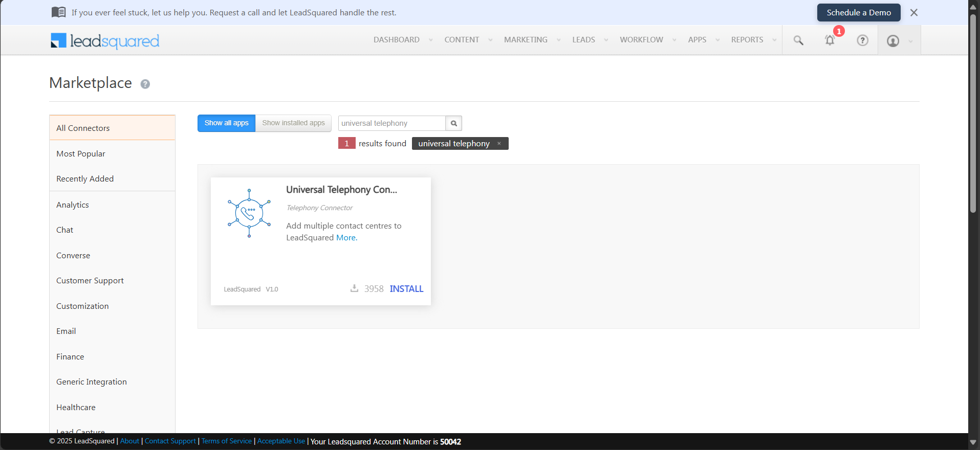Image resolution: width=980 pixels, height=450 pixels.
Task: Click the page vertical scrollbar thumb
Action: click(x=973, y=112)
